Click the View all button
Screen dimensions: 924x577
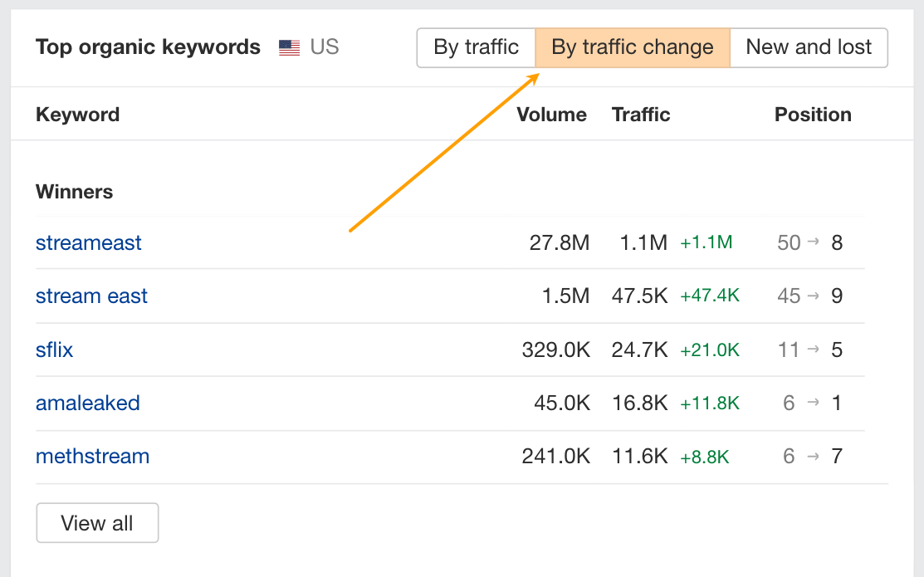97,522
